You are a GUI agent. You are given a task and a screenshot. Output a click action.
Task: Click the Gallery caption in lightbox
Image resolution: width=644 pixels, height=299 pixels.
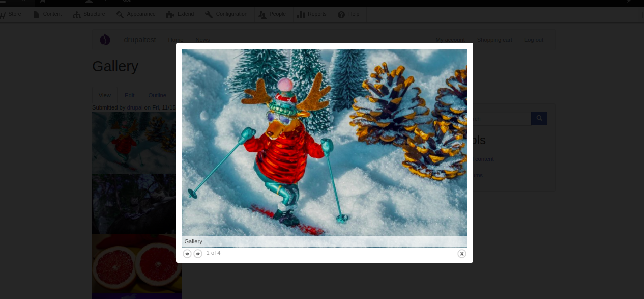tap(193, 241)
